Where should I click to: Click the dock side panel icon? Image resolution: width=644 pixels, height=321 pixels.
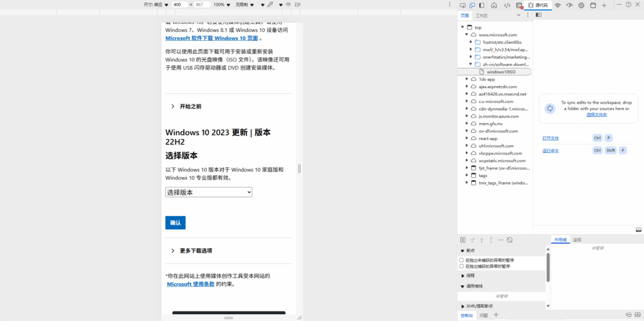point(482,5)
